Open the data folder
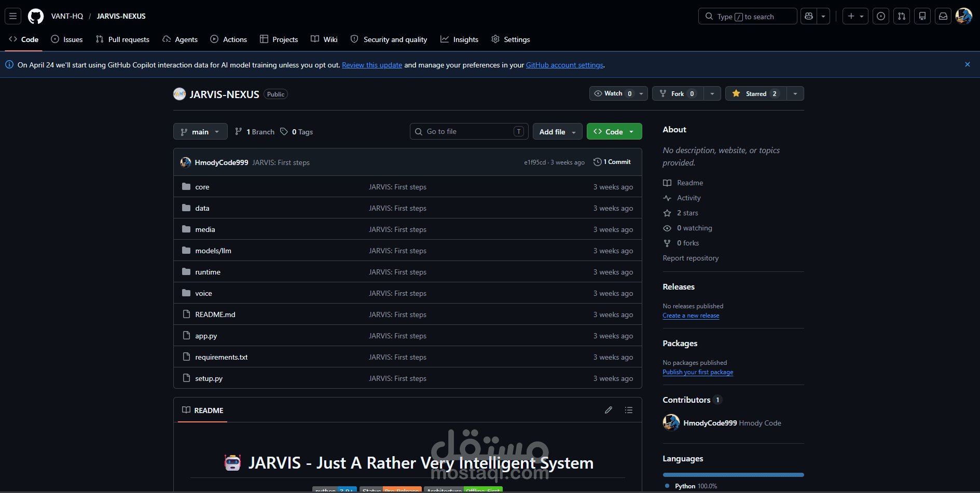The width and height of the screenshot is (980, 493). (x=202, y=208)
